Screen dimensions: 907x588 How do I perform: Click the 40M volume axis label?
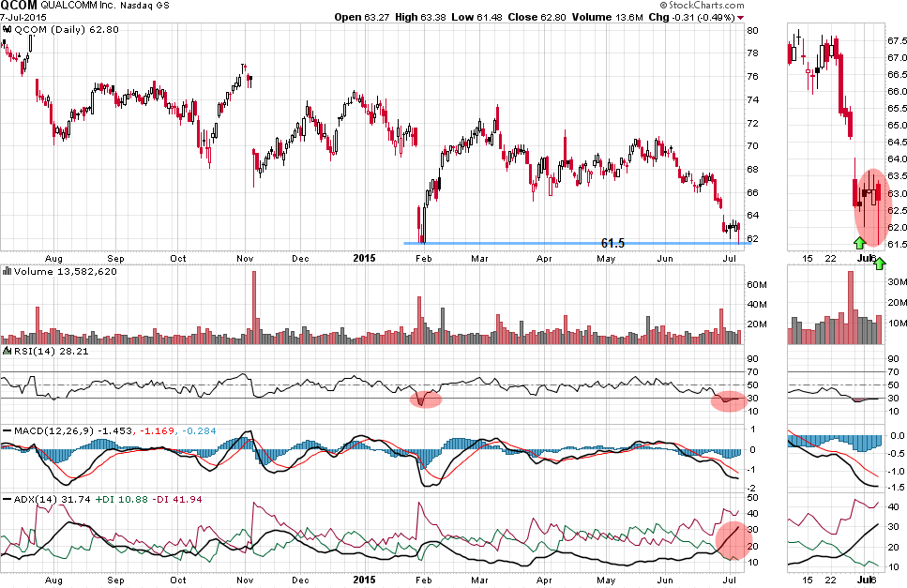[757, 304]
